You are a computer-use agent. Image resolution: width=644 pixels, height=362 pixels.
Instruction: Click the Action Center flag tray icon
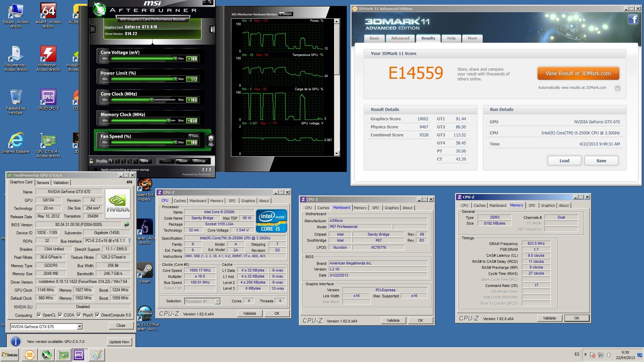click(x=593, y=355)
